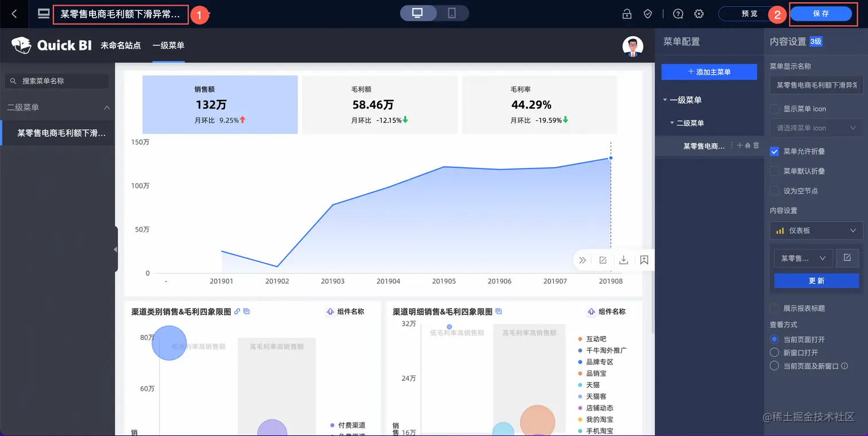Click the link icon next to 渠道类别销售&毛利四象限图
The width and height of the screenshot is (868, 436).
(x=238, y=311)
